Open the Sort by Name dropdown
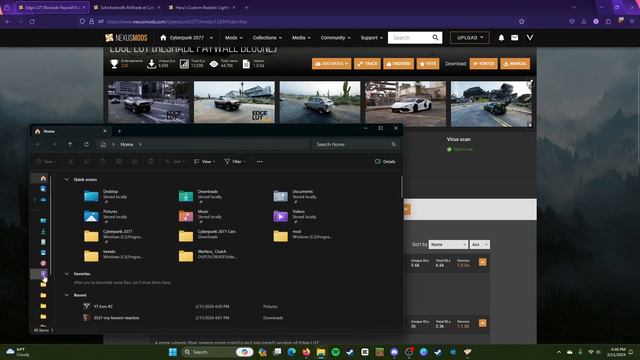 [x=448, y=244]
